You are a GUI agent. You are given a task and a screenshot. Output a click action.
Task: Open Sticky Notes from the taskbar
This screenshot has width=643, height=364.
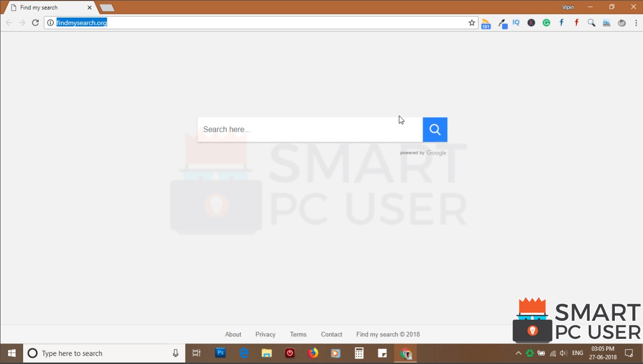pyautogui.click(x=382, y=353)
